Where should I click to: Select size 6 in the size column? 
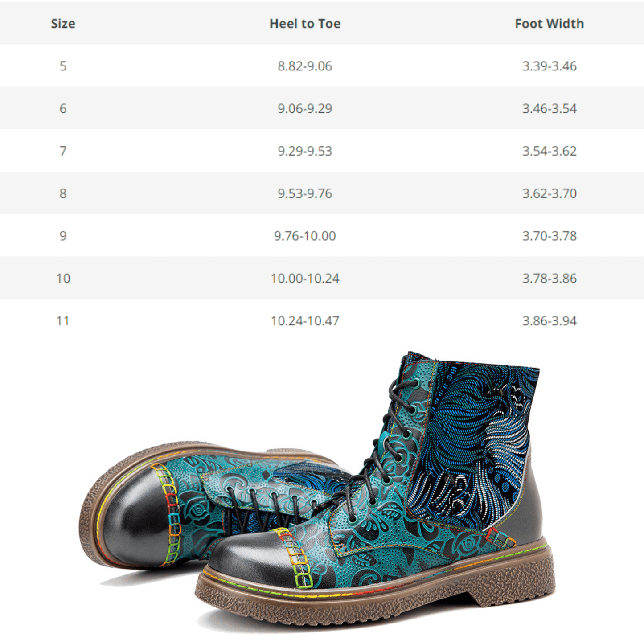63,108
